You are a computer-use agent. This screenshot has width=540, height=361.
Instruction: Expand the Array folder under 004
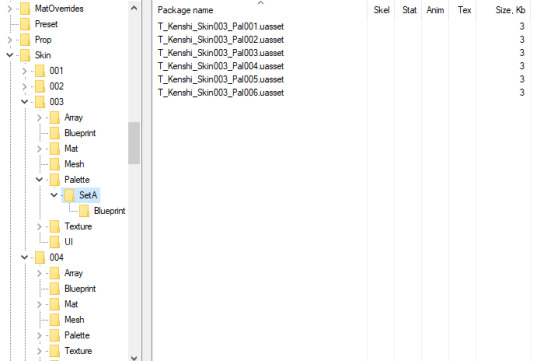(x=39, y=273)
